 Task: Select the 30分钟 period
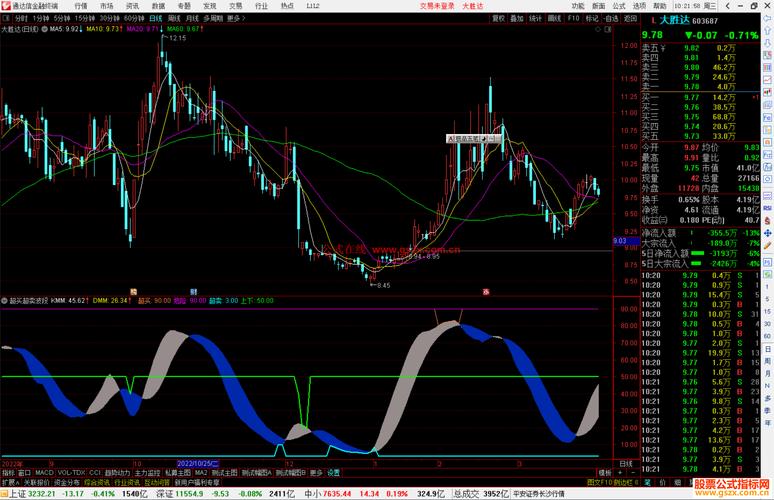[110, 18]
